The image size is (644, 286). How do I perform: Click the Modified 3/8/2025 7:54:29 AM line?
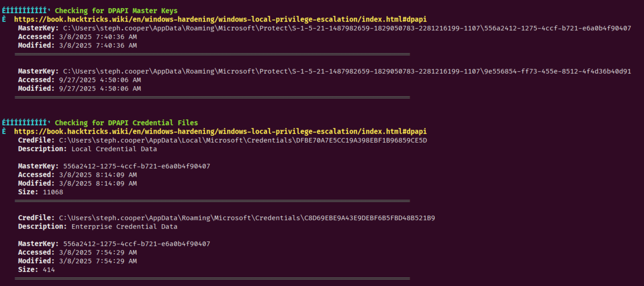tap(98, 261)
